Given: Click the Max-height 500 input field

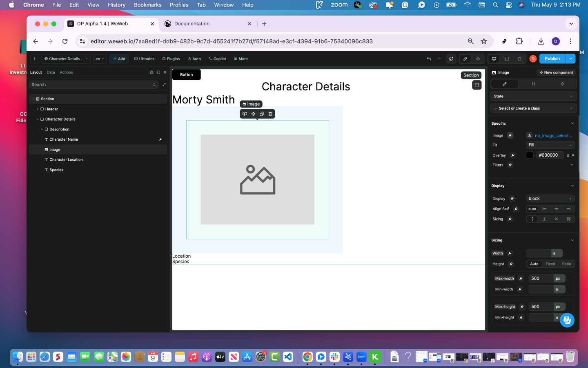Looking at the screenshot, I should pos(541,307).
